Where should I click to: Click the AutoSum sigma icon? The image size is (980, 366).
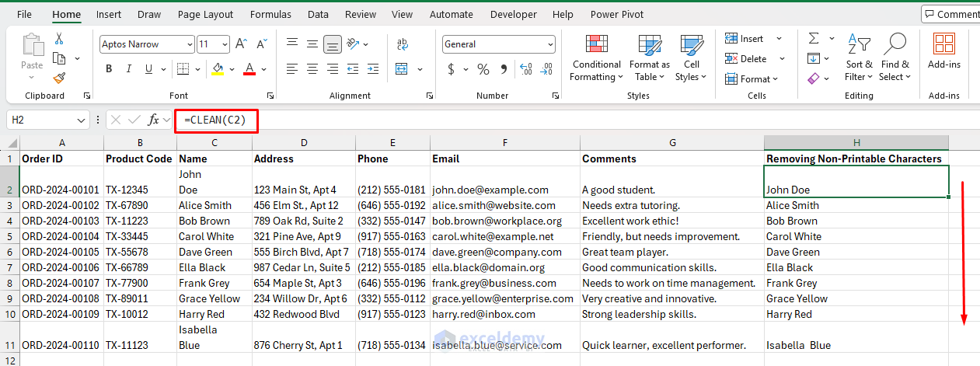click(814, 38)
